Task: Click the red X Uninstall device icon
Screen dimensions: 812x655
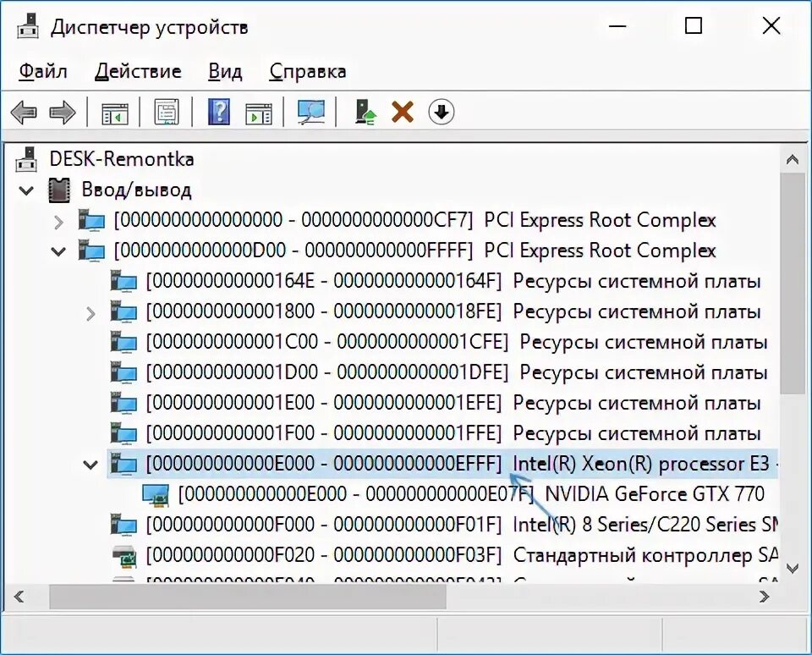Action: [x=403, y=112]
